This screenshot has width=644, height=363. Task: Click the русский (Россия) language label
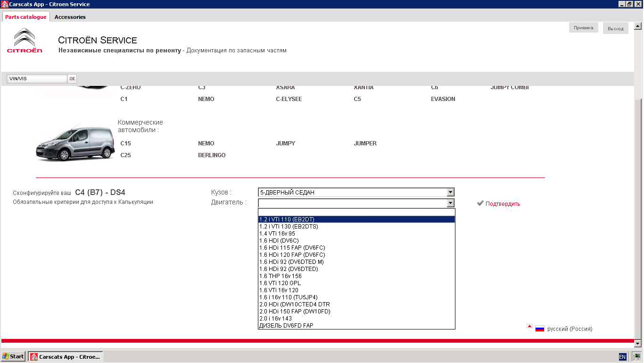tap(570, 329)
